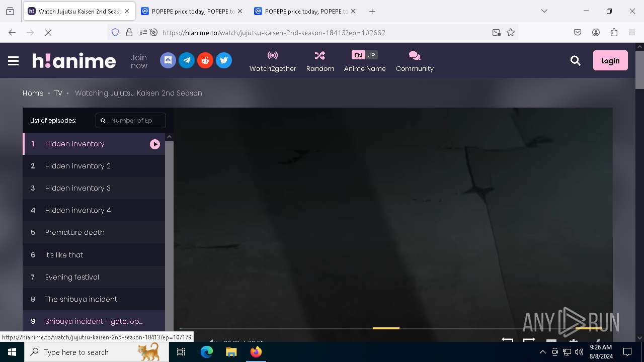Pick a Random anime
The height and width of the screenshot is (362, 644).
coord(320,61)
